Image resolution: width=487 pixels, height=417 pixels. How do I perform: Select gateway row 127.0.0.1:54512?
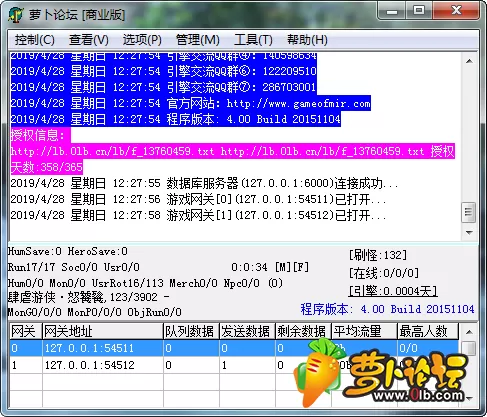point(234,365)
